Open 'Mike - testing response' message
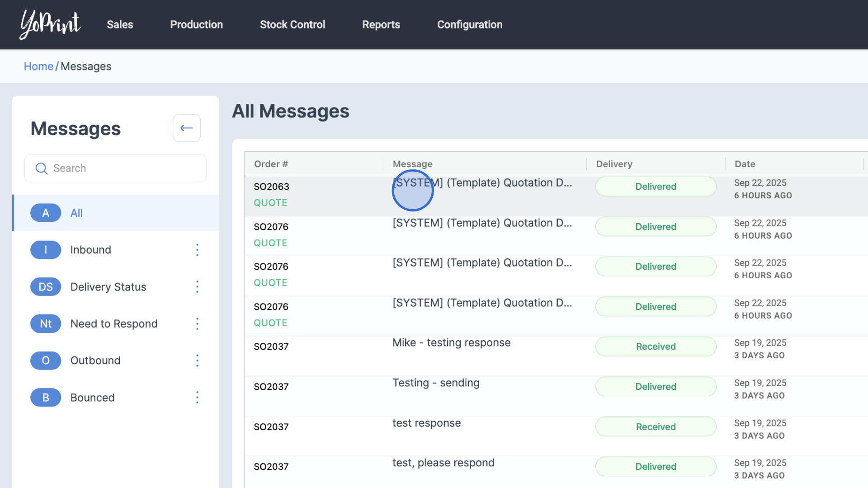Image resolution: width=868 pixels, height=488 pixels. click(451, 343)
